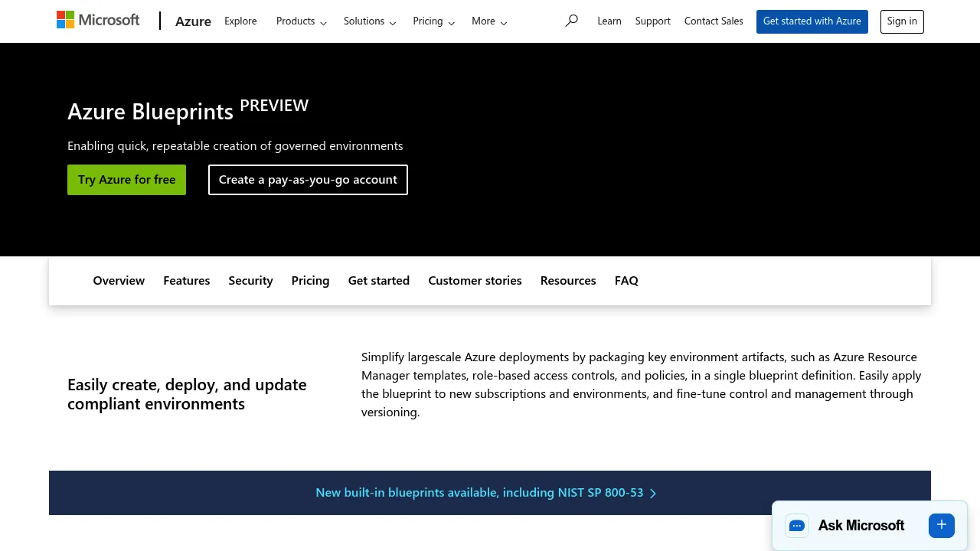Click the Ask Microsoft label

point(861,526)
